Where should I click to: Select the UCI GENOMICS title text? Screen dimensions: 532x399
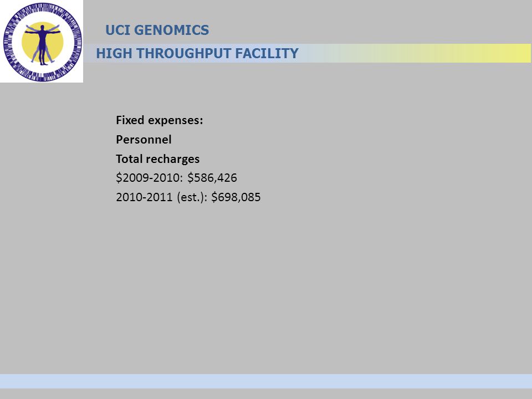coord(157,30)
